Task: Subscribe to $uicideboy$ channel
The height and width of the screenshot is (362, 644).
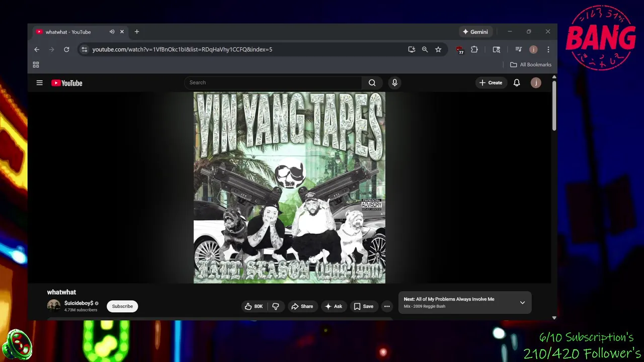Action: click(122, 306)
